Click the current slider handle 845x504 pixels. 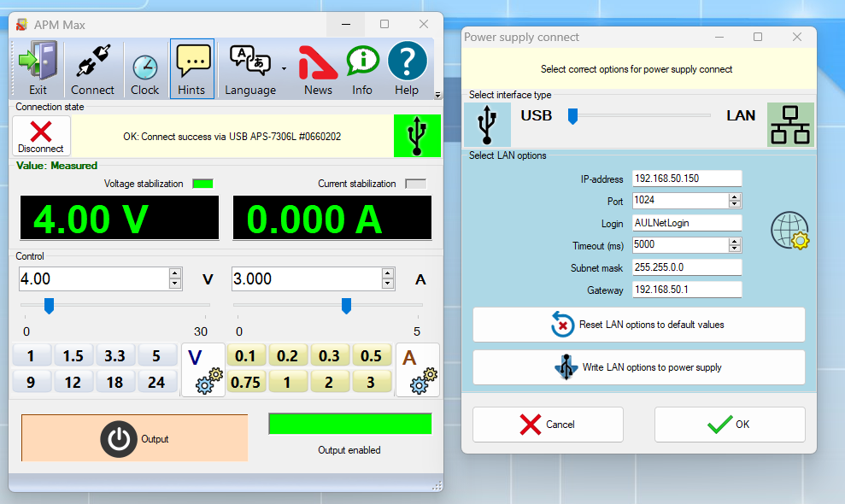coord(347,306)
